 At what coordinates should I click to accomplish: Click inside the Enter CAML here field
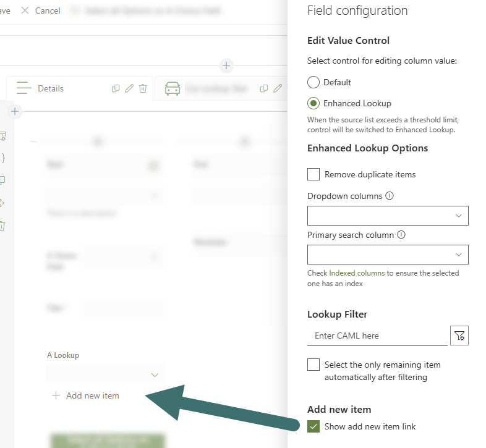377,336
